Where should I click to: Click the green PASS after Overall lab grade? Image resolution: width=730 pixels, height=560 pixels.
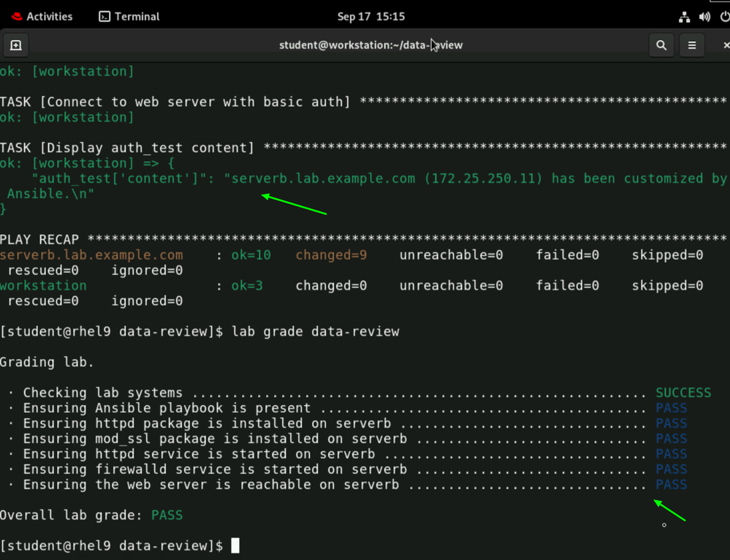click(x=167, y=515)
